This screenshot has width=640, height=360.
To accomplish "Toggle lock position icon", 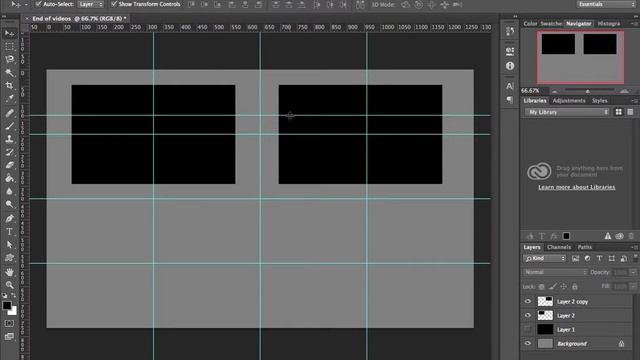I will pyautogui.click(x=564, y=287).
